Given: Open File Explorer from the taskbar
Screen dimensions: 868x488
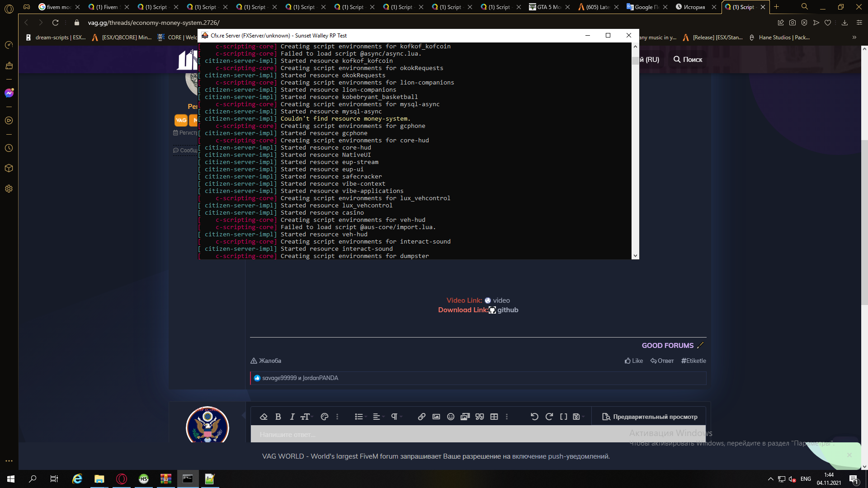Looking at the screenshot, I should (99, 479).
